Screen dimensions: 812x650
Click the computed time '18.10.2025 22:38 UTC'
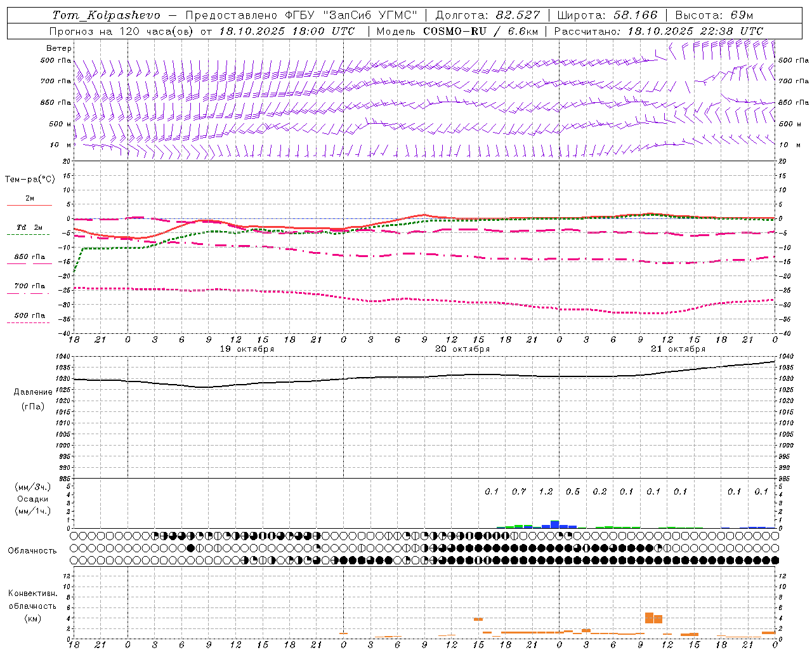tap(695, 31)
